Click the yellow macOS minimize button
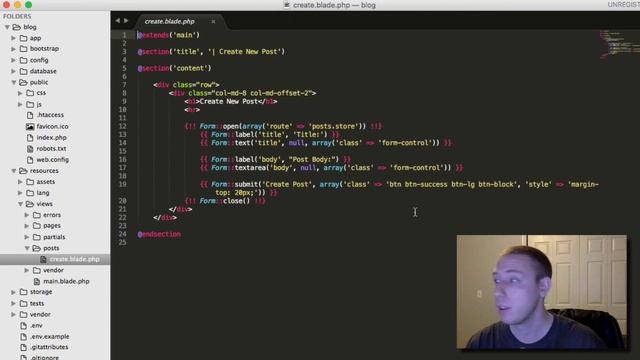This screenshot has height=360, width=640. click(x=17, y=4)
